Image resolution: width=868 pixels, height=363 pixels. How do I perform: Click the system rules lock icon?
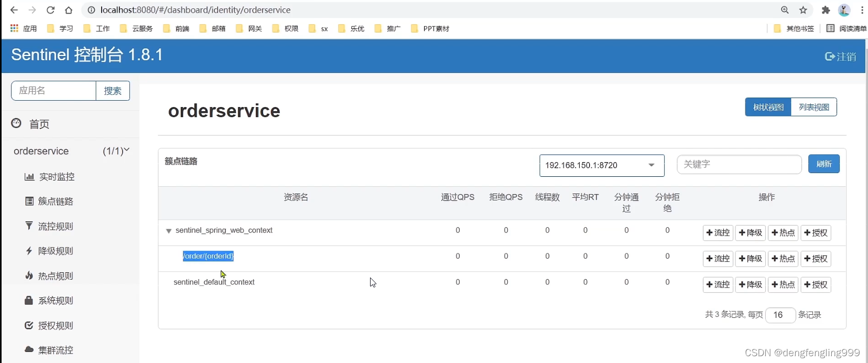(29, 301)
